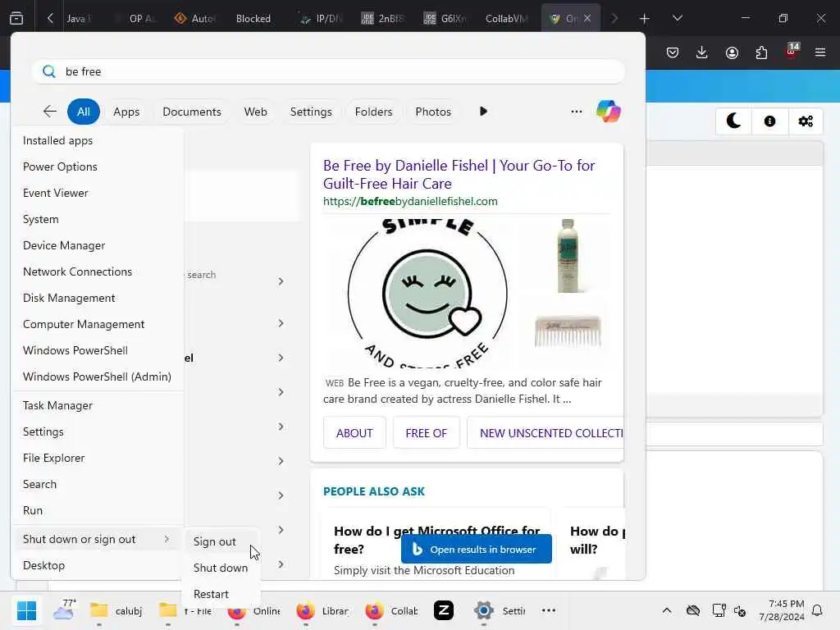Click the search magnifier icon
Screen dimensions: 840x630
point(48,71)
